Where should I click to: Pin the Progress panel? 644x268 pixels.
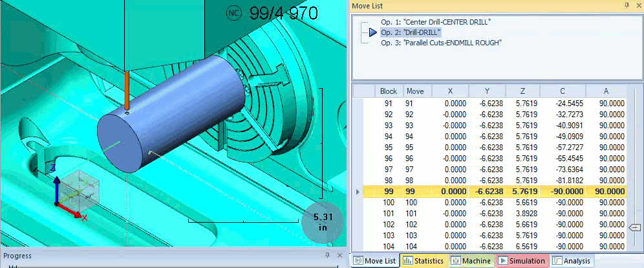(x=327, y=255)
